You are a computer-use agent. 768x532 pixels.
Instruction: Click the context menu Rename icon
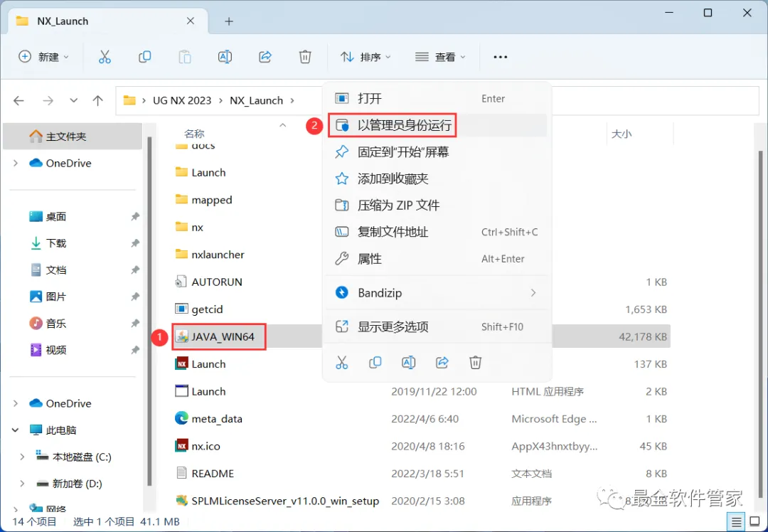tap(408, 363)
